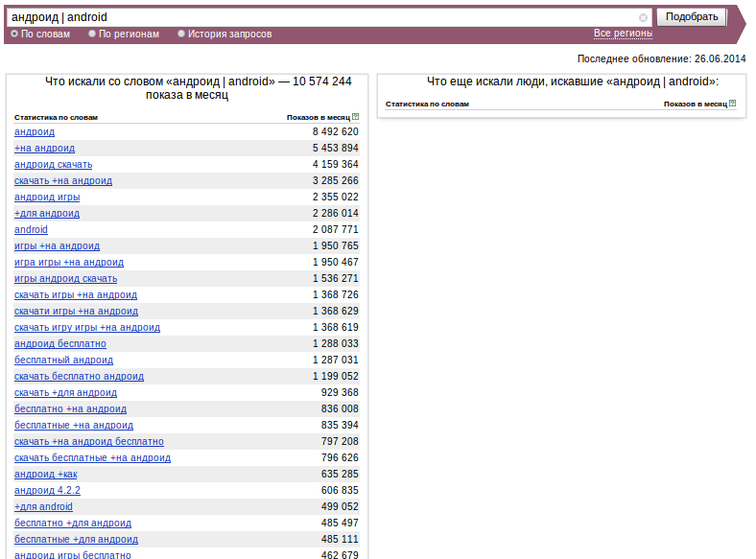
Task: Open the "android" keyword link
Action: [x=31, y=229]
